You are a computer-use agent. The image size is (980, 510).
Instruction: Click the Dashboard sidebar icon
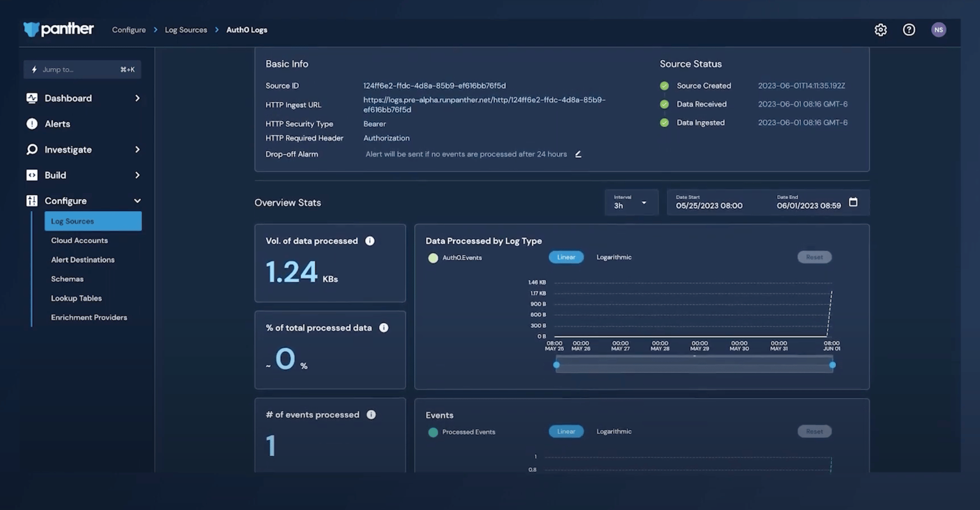(x=32, y=98)
